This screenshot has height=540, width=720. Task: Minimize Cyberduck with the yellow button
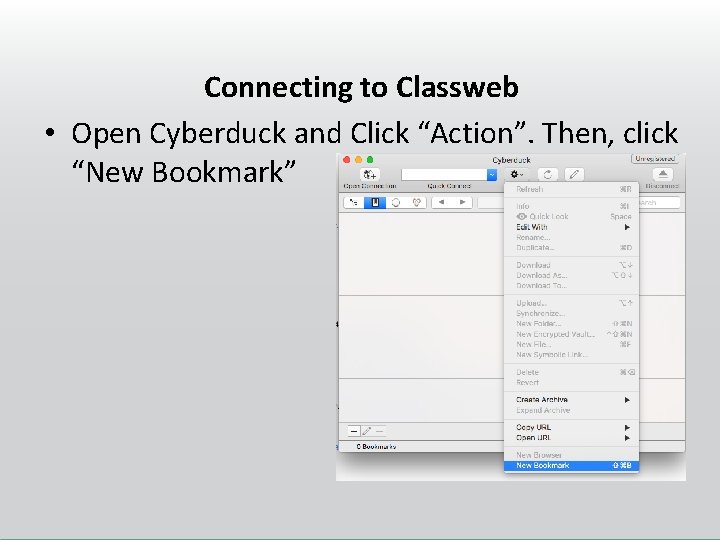[358, 160]
